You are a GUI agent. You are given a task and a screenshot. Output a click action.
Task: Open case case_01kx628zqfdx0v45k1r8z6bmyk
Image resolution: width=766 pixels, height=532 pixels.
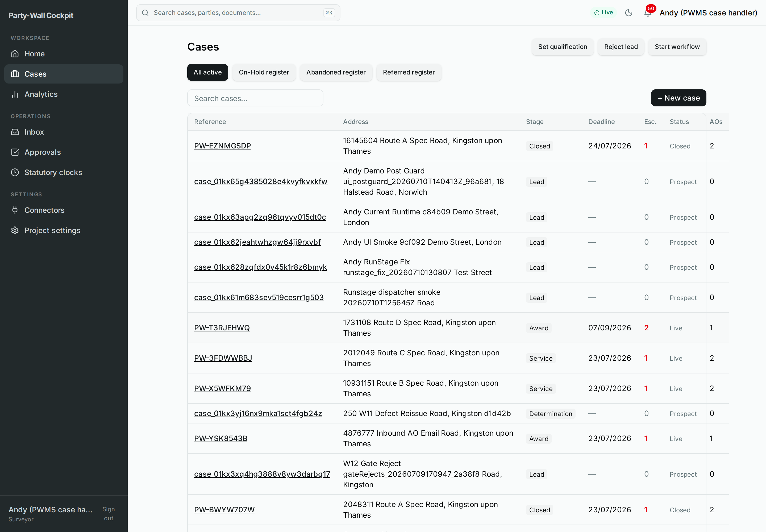260,267
